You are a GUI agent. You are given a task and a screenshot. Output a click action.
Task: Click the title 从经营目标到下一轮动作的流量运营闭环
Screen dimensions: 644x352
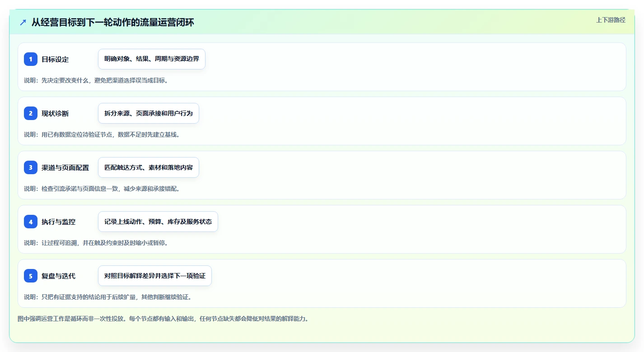tap(113, 22)
